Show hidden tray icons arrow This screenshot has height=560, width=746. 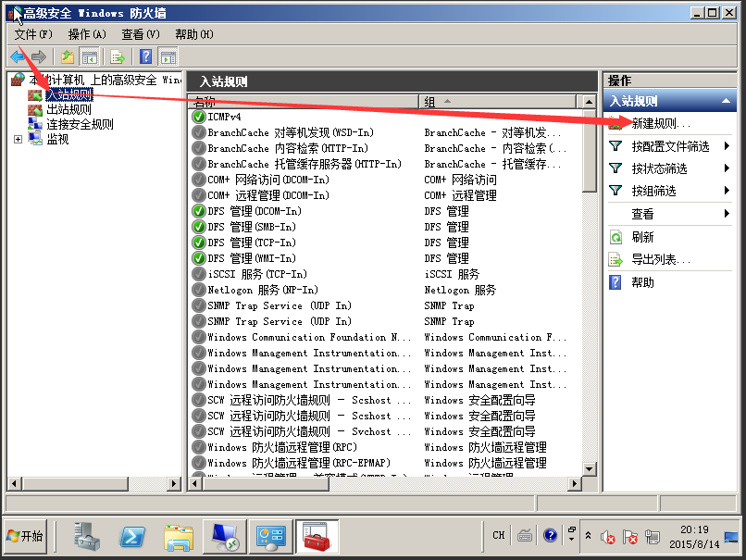pyautogui.click(x=588, y=536)
